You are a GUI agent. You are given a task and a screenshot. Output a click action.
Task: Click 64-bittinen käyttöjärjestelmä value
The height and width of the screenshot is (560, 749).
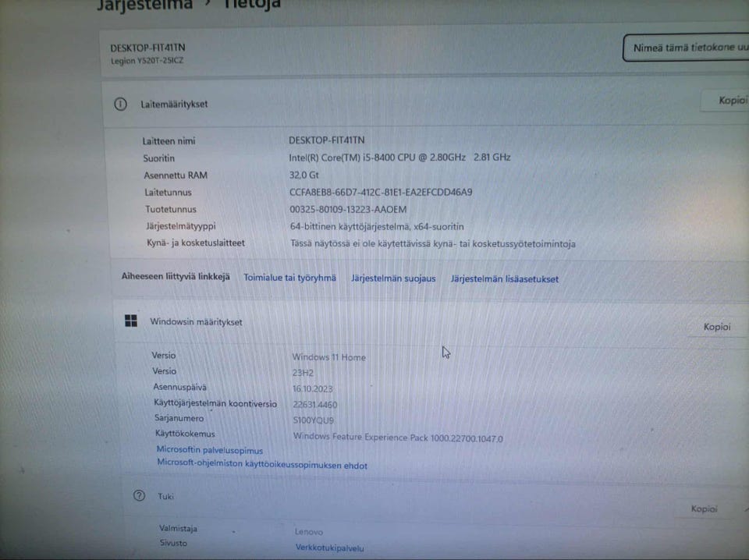pyautogui.click(x=377, y=226)
